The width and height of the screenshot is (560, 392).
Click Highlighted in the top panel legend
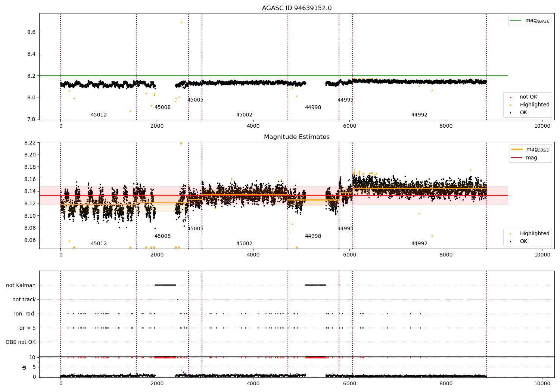tap(530, 105)
